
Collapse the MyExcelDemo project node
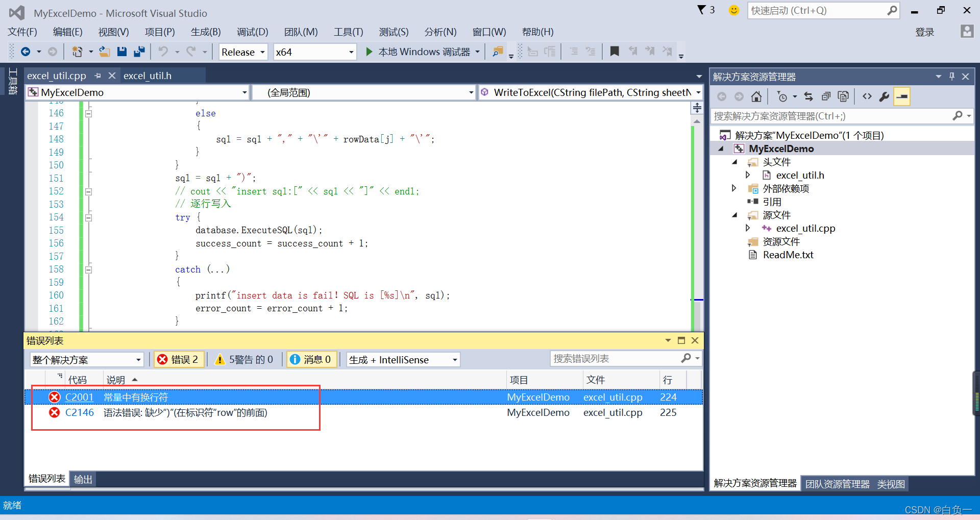pos(721,149)
